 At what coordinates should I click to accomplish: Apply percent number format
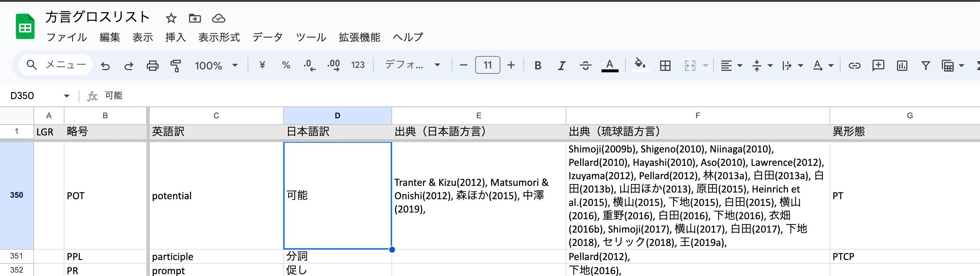pos(286,65)
